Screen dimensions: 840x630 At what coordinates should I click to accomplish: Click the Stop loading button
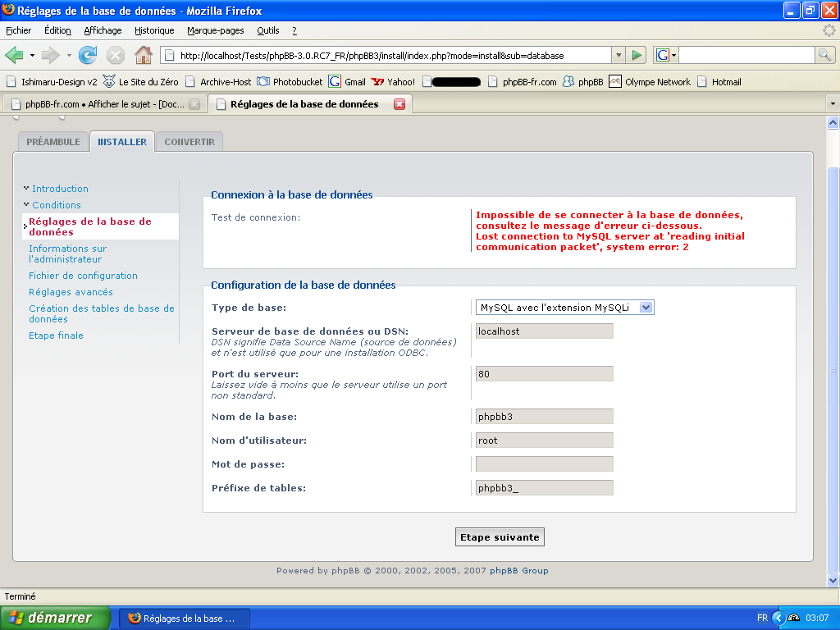[x=115, y=55]
